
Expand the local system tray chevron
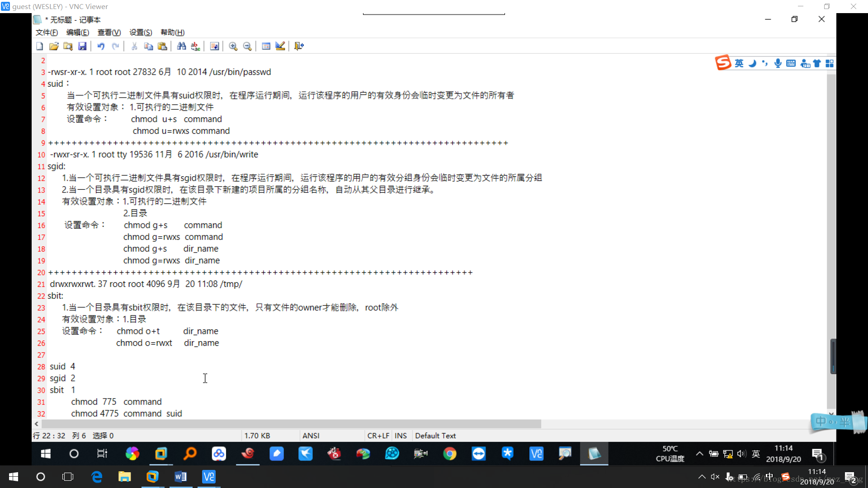(702, 477)
